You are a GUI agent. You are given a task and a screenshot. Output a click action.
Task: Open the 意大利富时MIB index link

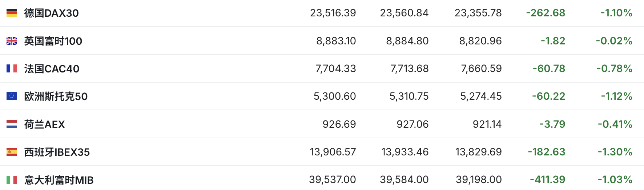59,180
